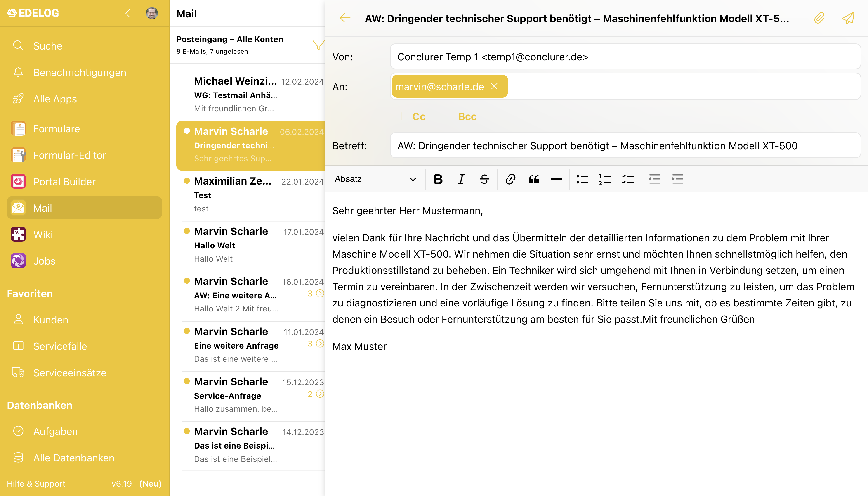Open Benachrichtigungen in the sidebar
Screen dimensions: 868x496
[x=84, y=73]
